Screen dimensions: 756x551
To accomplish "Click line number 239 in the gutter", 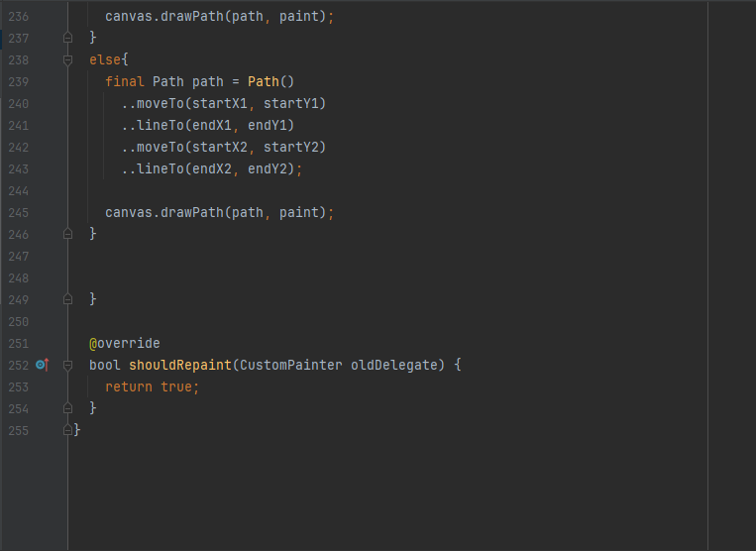I will (x=18, y=82).
